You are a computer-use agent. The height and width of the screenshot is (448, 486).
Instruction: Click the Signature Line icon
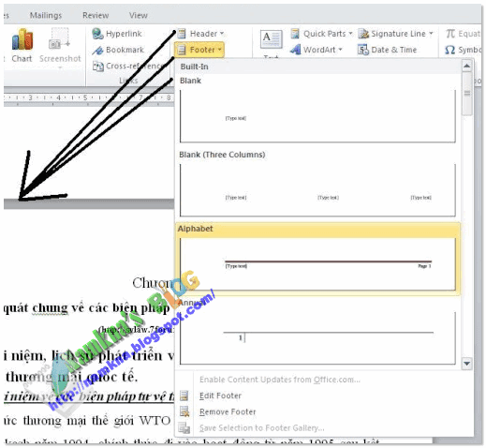pos(363,34)
